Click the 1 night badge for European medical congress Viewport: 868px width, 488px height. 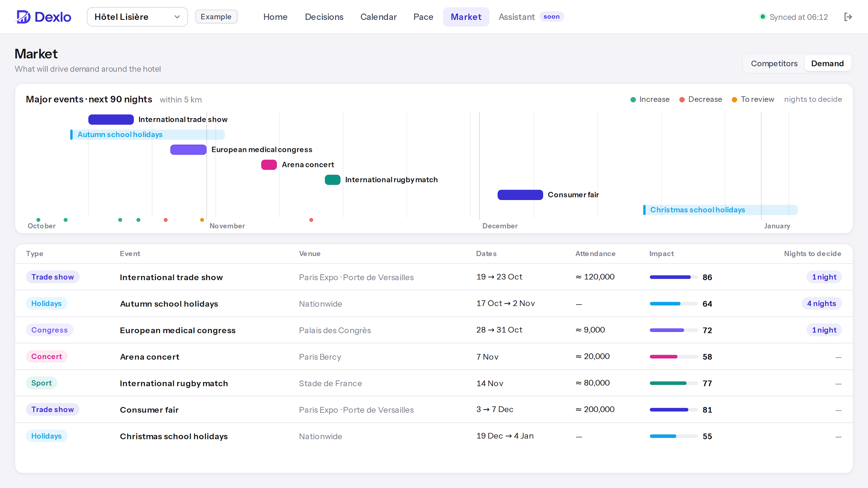click(824, 330)
